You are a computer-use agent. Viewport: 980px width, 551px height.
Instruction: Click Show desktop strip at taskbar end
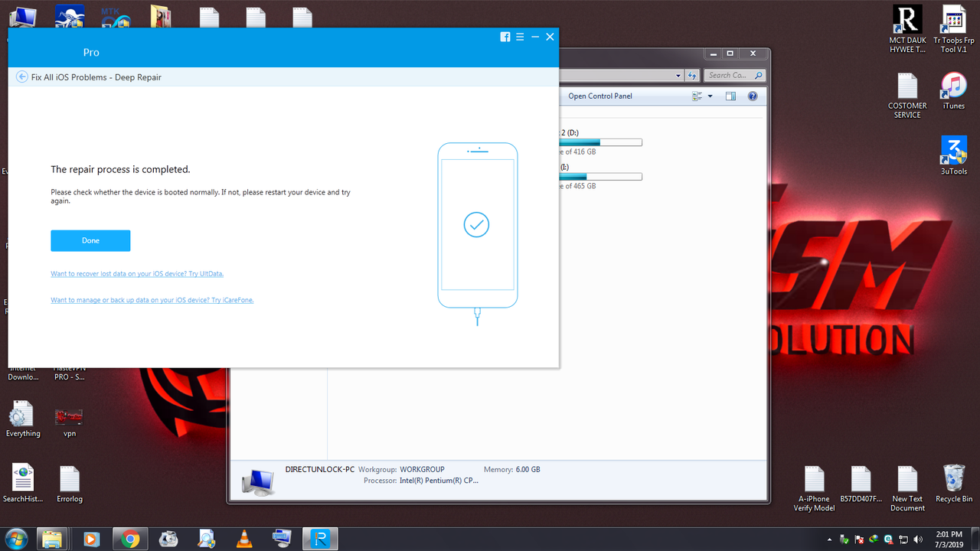click(x=975, y=539)
